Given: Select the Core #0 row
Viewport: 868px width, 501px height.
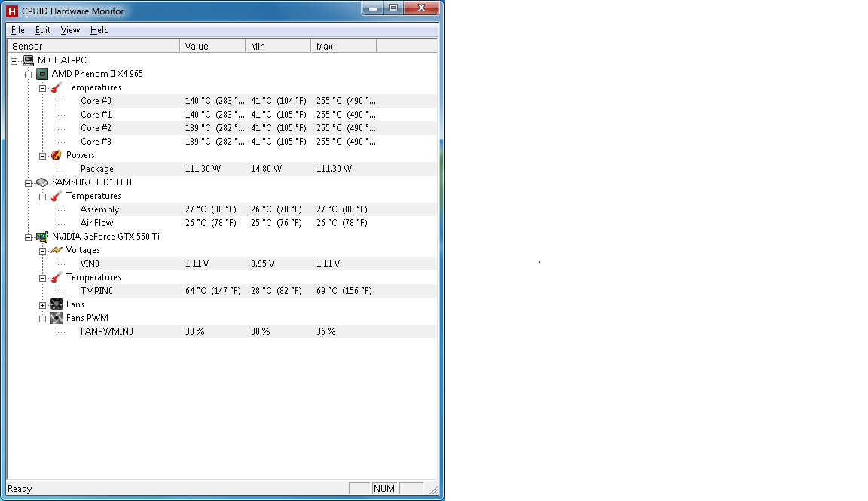Looking at the screenshot, I should tap(258, 101).
